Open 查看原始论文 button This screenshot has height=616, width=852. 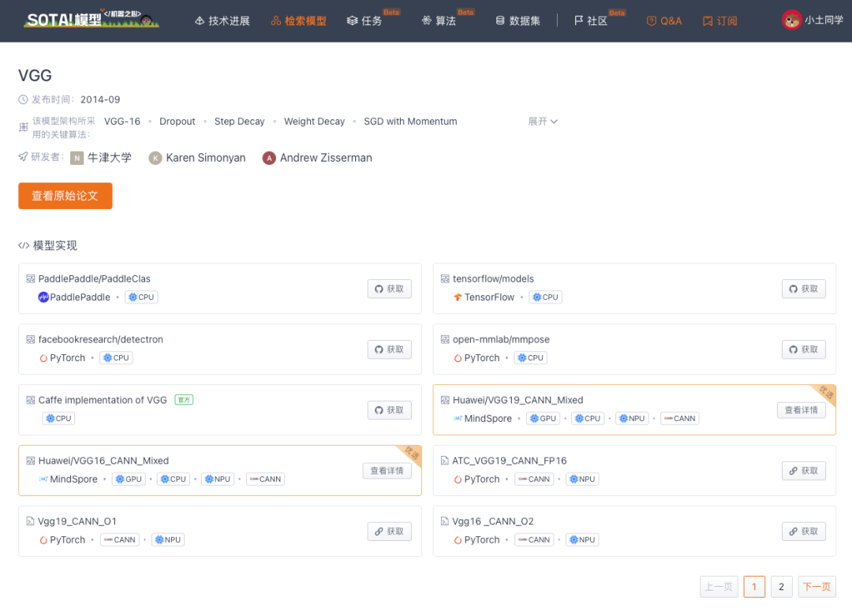click(x=65, y=196)
